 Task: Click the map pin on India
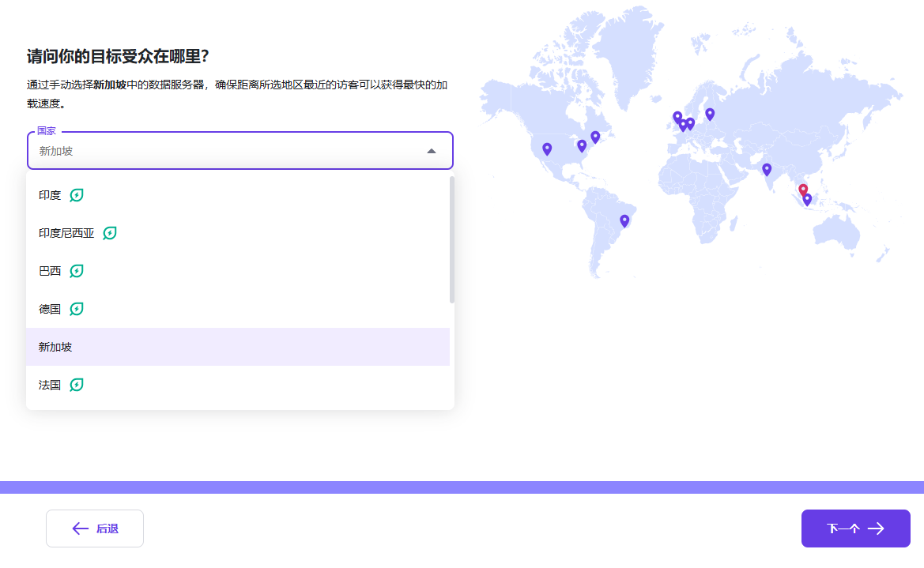(766, 169)
